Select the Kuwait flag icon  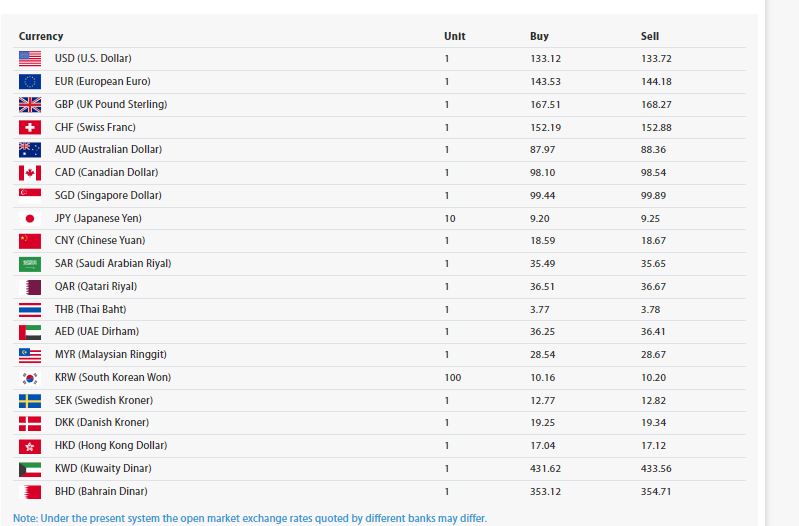pyautogui.click(x=29, y=469)
